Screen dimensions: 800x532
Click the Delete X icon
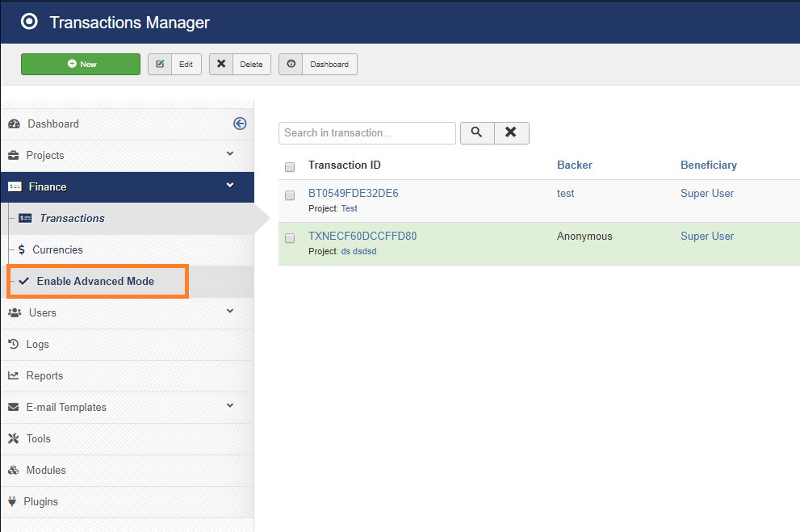221,65
